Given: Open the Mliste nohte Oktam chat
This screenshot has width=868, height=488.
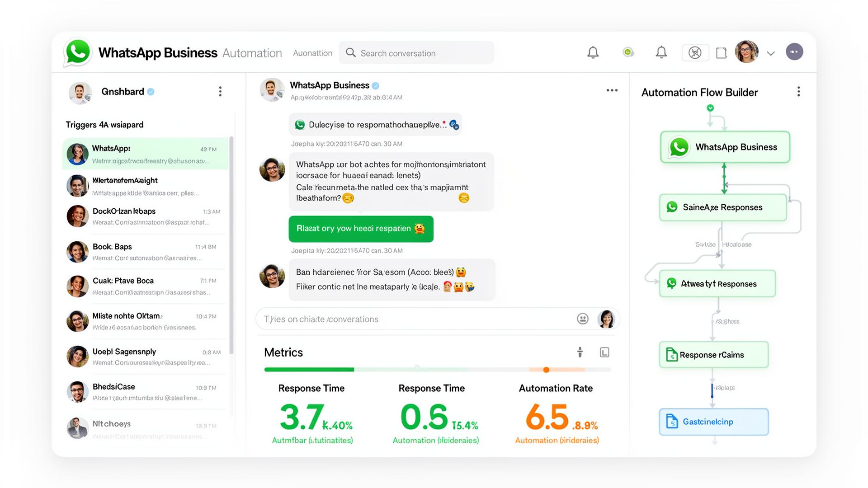Looking at the screenshot, I should 145,321.
